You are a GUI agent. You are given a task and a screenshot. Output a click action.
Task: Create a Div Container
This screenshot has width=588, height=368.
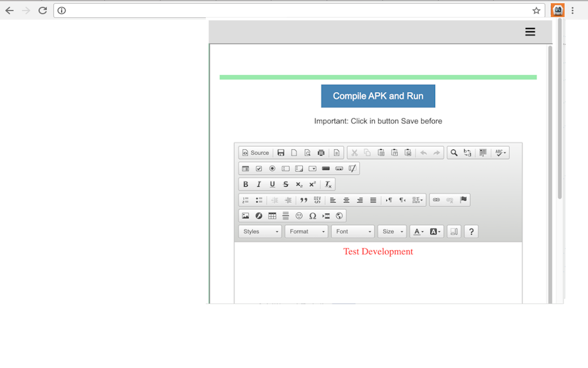(x=317, y=200)
